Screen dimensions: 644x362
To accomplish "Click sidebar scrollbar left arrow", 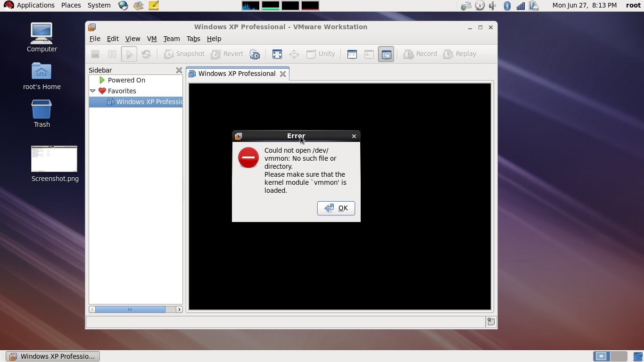I will pyautogui.click(x=92, y=309).
